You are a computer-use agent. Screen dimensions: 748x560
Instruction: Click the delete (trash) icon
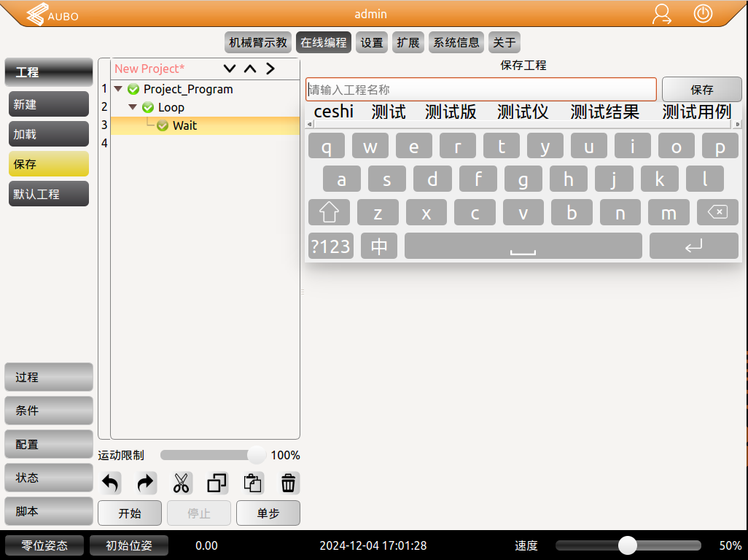[288, 483]
